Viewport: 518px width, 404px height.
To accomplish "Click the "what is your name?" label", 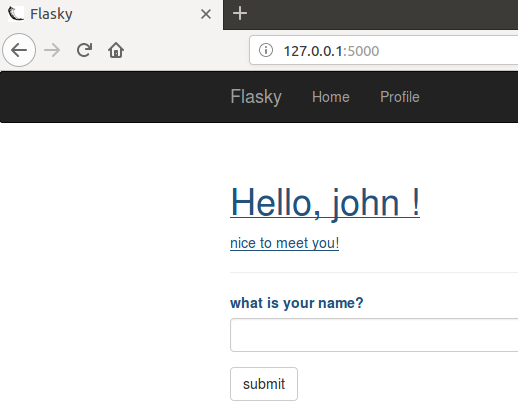I will 297,303.
